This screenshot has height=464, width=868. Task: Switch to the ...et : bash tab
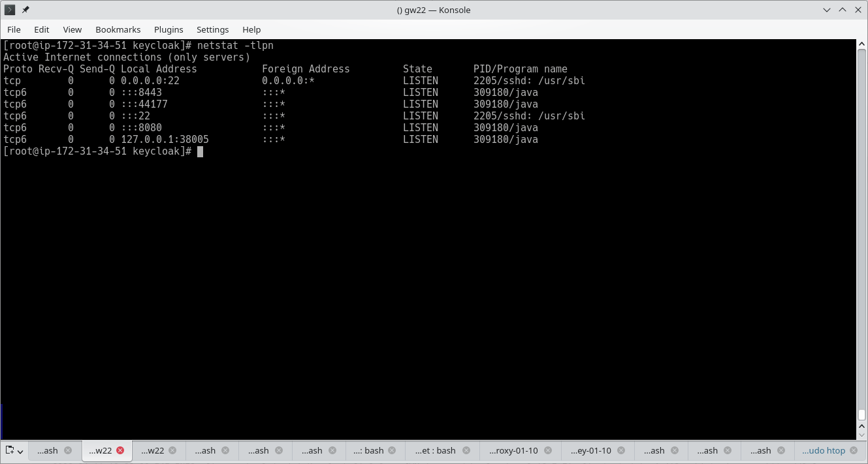[435, 450]
